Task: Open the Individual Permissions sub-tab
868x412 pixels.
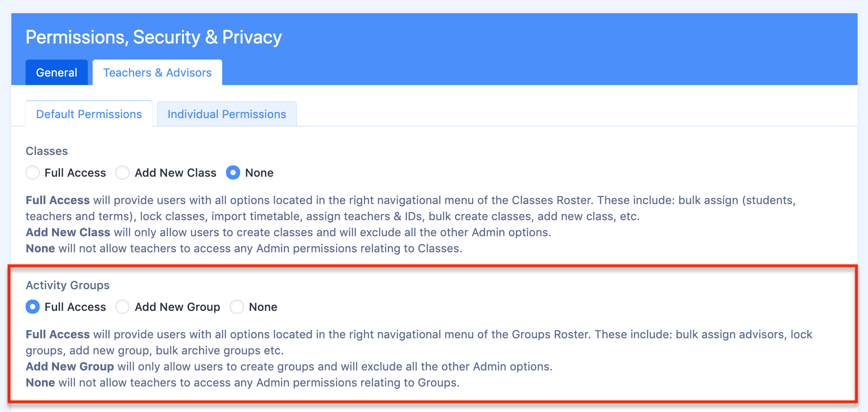Action: 226,114
